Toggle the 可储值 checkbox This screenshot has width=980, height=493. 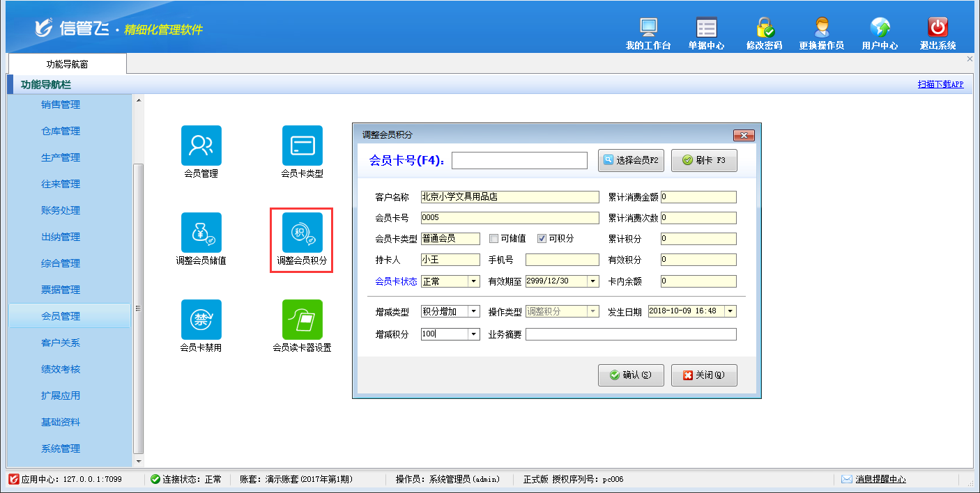(x=494, y=239)
